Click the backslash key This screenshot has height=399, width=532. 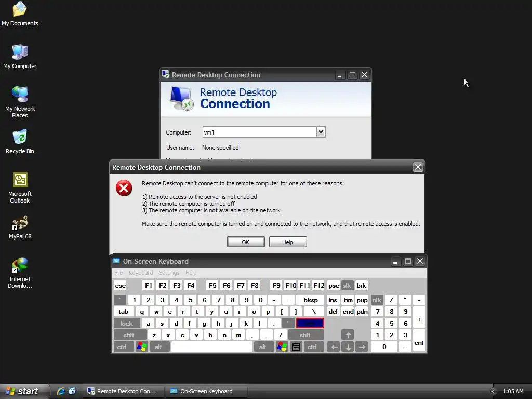(x=314, y=312)
